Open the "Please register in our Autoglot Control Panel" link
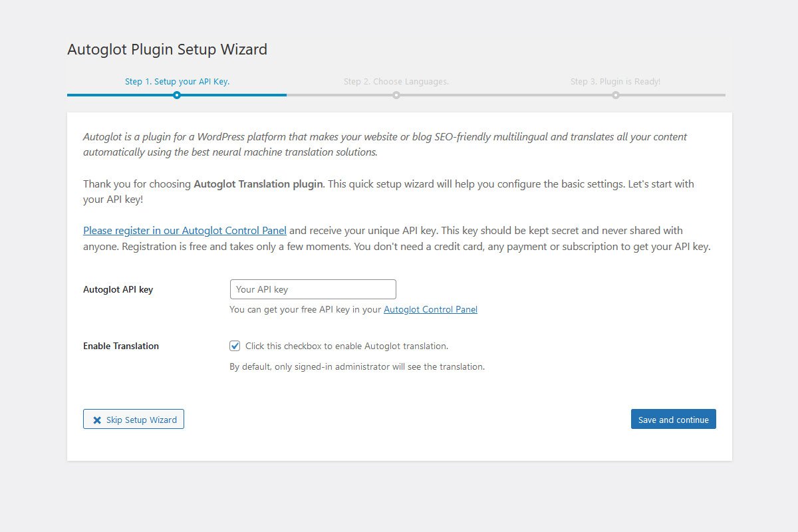Viewport: 798px width, 532px height. [x=185, y=231]
